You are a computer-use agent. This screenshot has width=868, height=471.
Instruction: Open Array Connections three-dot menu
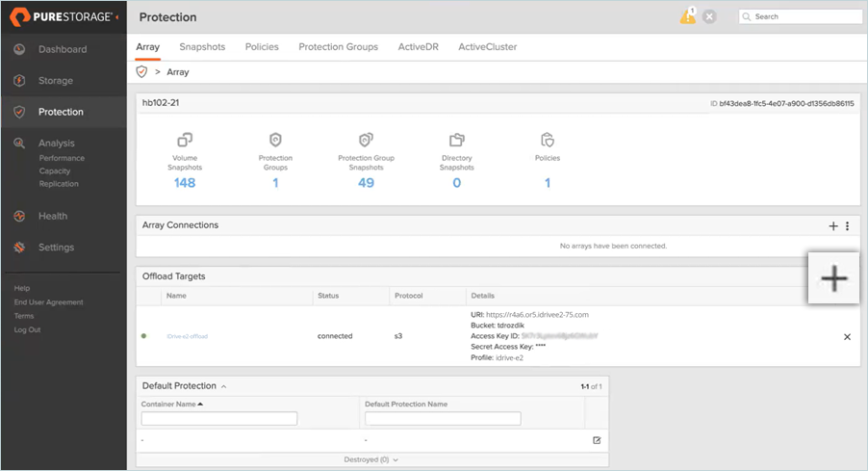click(x=847, y=225)
